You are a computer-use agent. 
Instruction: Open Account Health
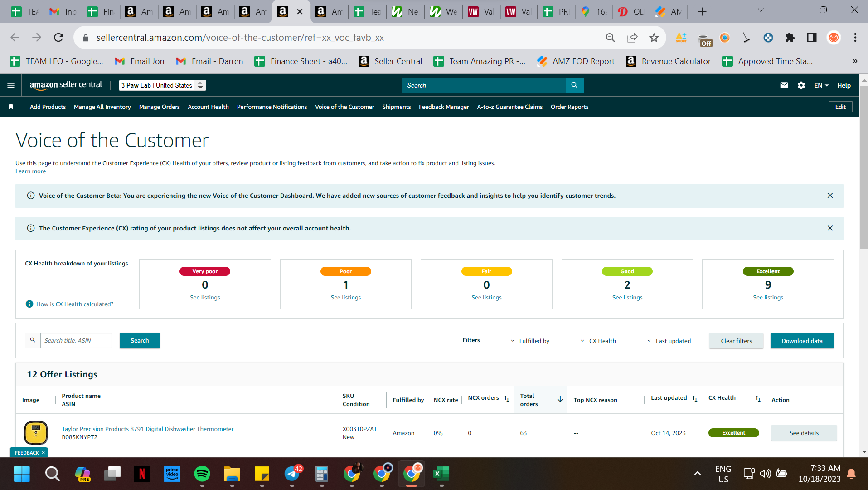click(209, 107)
